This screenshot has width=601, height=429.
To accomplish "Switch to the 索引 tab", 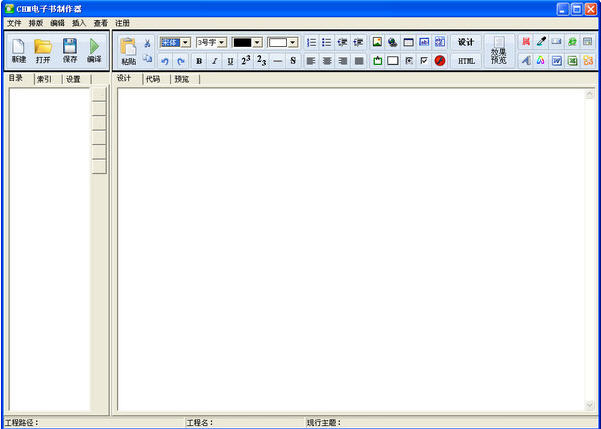I will (45, 79).
